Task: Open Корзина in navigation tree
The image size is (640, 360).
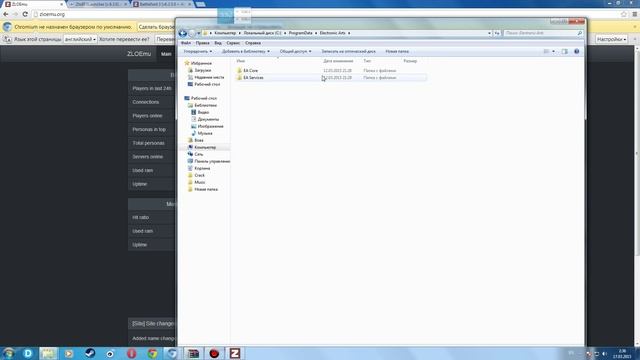Action: [202, 168]
